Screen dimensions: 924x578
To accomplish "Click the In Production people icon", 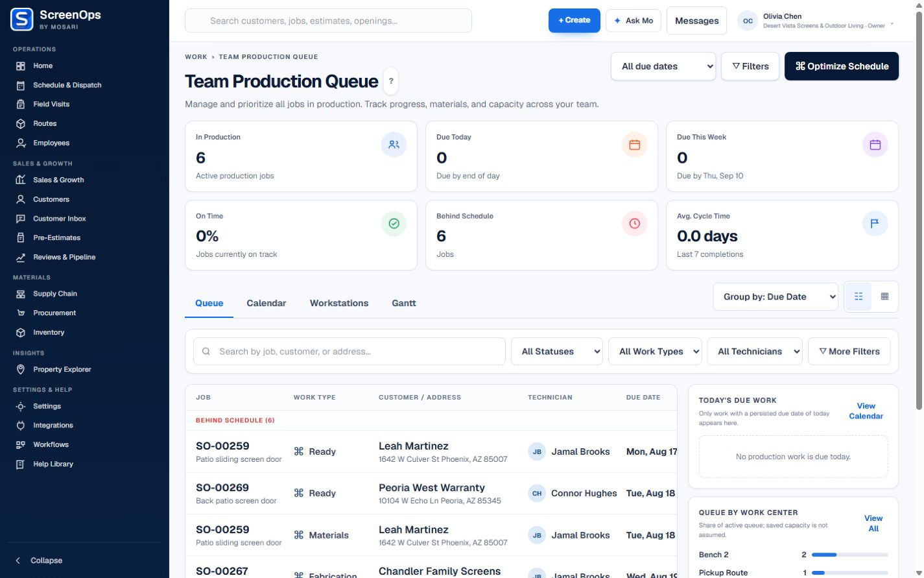I will [394, 145].
